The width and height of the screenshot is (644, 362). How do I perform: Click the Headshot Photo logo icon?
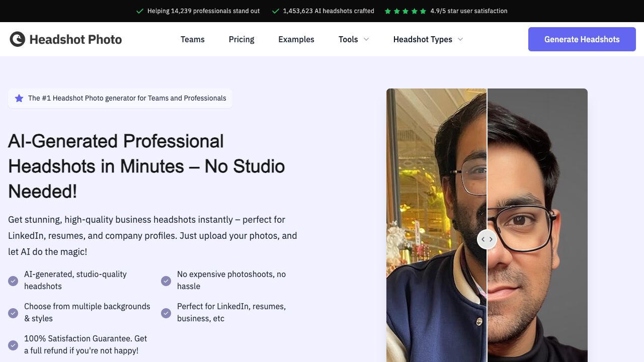coord(18,39)
